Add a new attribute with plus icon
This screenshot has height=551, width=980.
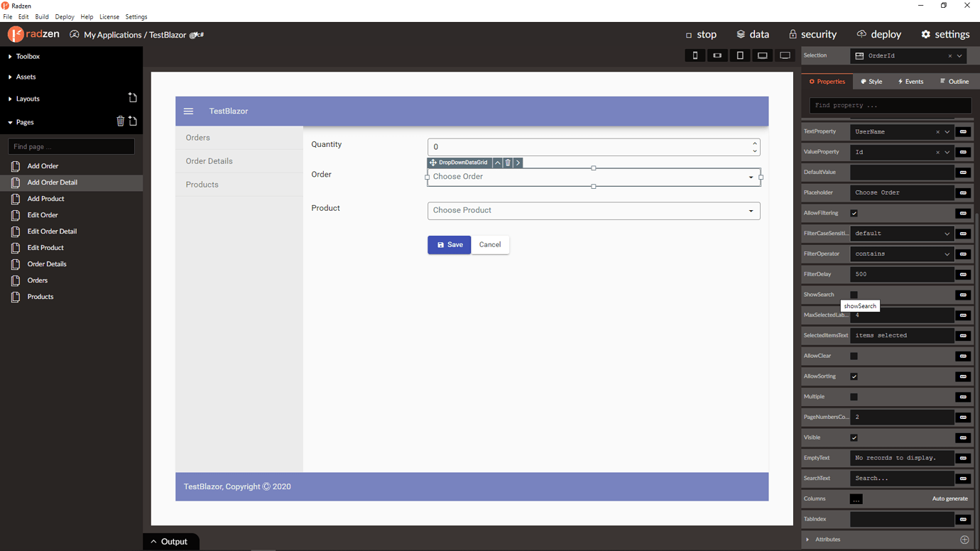(964, 540)
